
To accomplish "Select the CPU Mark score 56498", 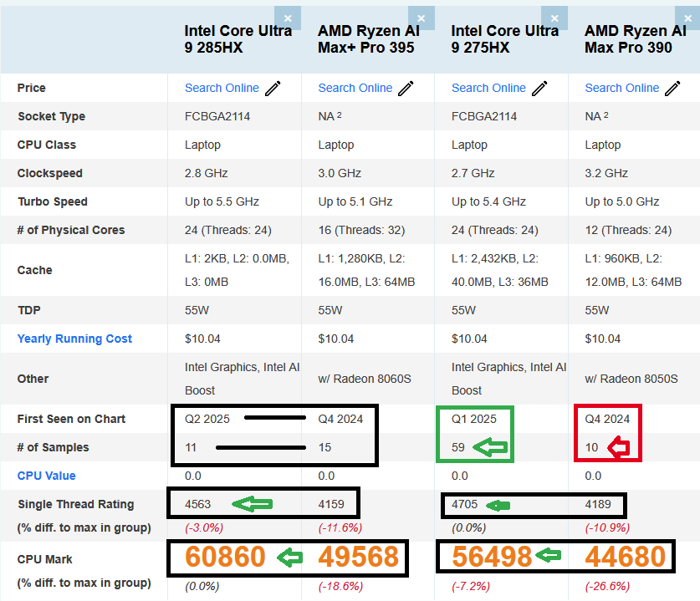I will 492,557.
